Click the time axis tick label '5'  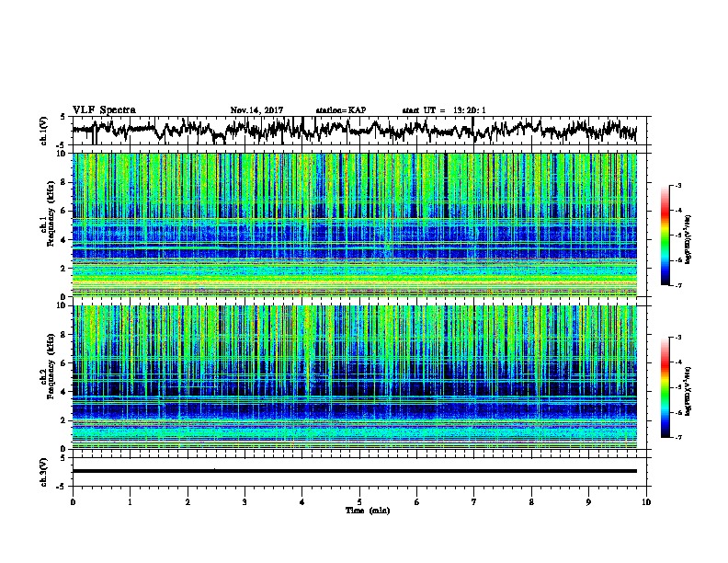[359, 502]
